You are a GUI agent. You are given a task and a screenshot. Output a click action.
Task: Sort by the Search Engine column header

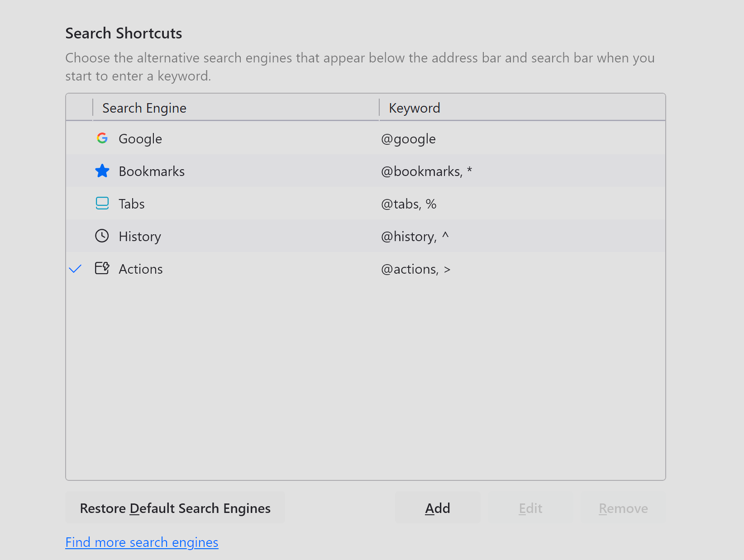[144, 108]
